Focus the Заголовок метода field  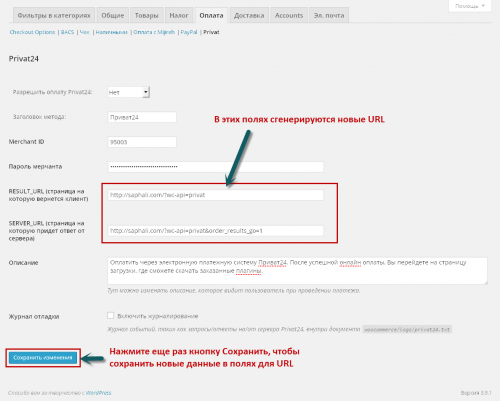[142, 117]
